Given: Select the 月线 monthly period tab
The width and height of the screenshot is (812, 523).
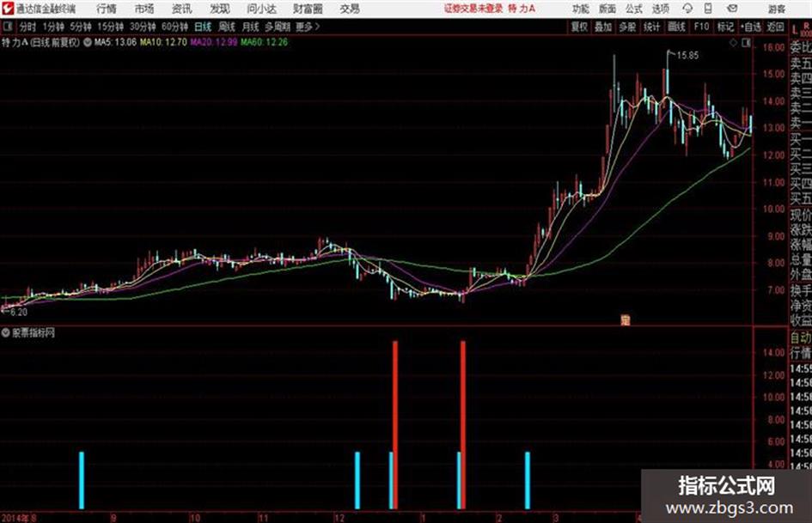Looking at the screenshot, I should (251, 27).
